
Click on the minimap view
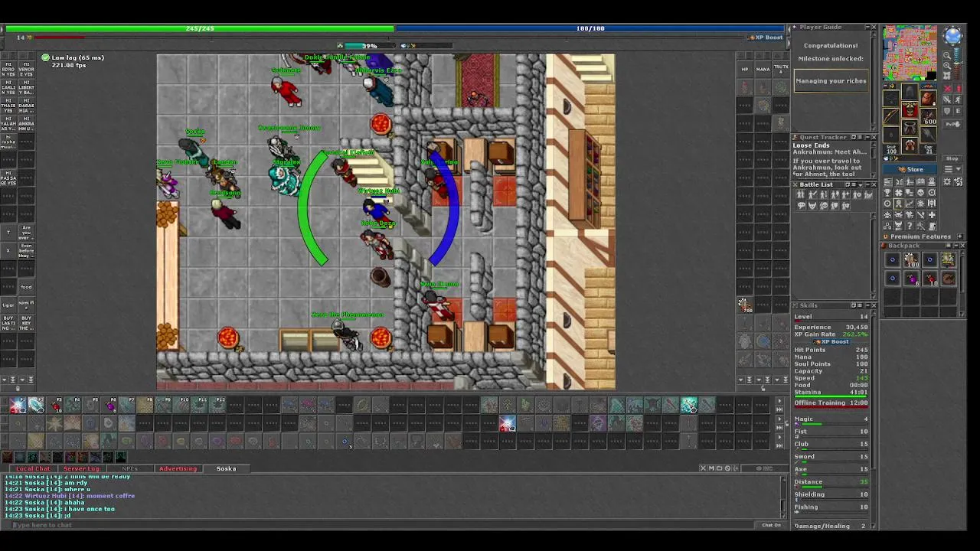pyautogui.click(x=910, y=53)
